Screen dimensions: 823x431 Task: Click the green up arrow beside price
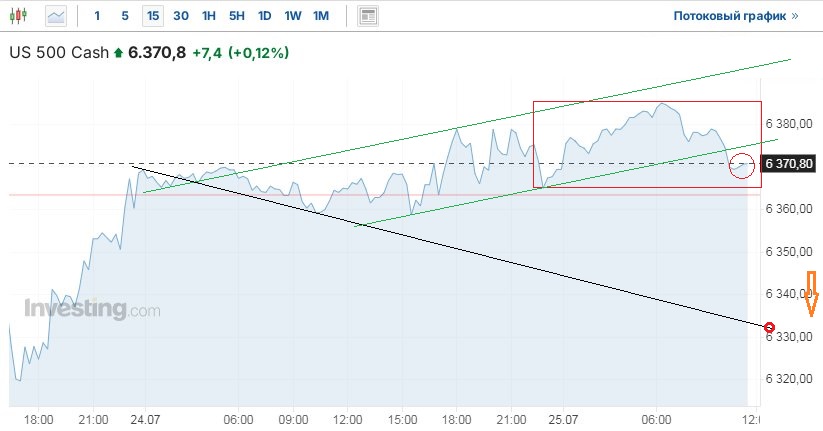click(120, 53)
